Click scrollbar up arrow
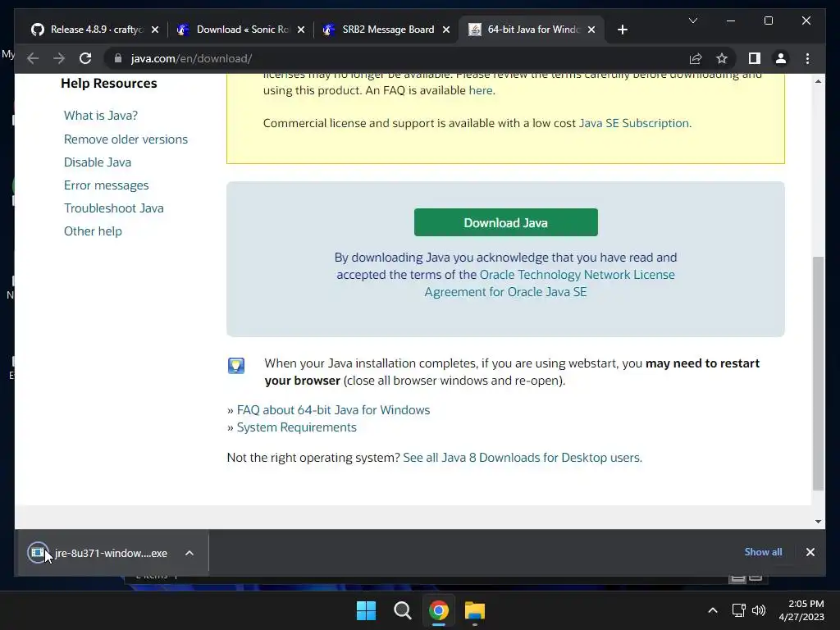The height and width of the screenshot is (630, 840). 818,81
